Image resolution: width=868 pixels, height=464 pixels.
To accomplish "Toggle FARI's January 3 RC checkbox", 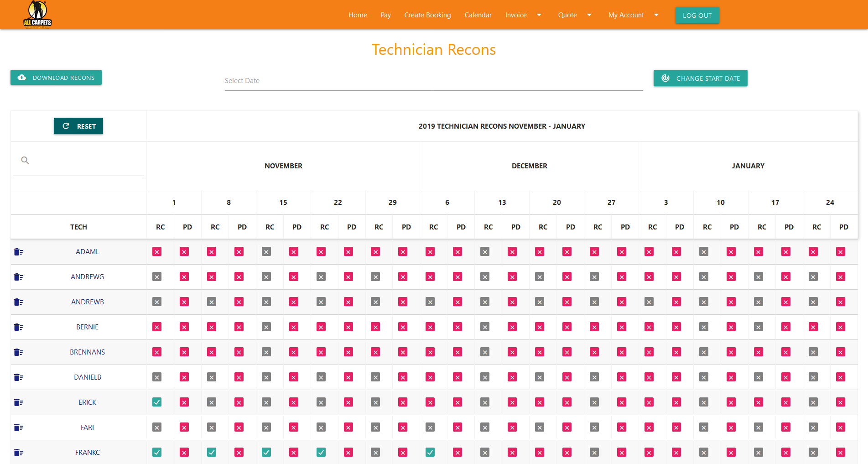I will click(x=649, y=428).
